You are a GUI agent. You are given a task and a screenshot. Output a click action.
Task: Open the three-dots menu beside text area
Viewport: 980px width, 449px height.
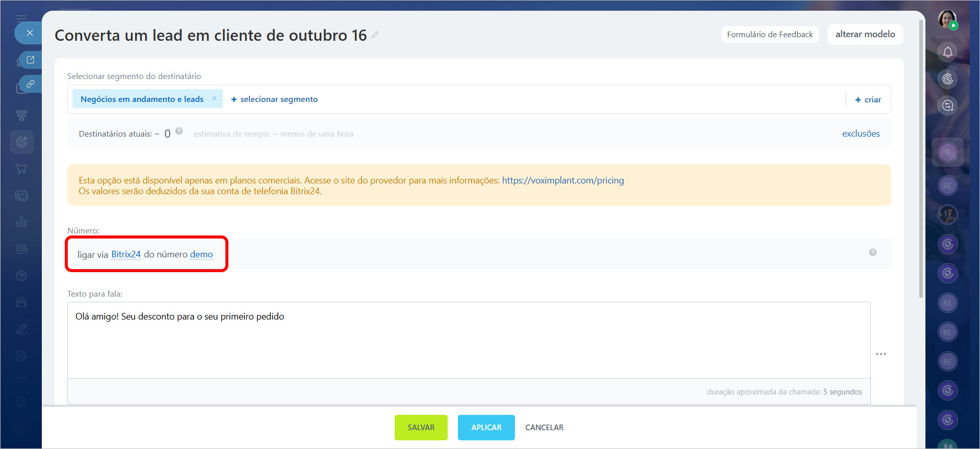tap(881, 354)
